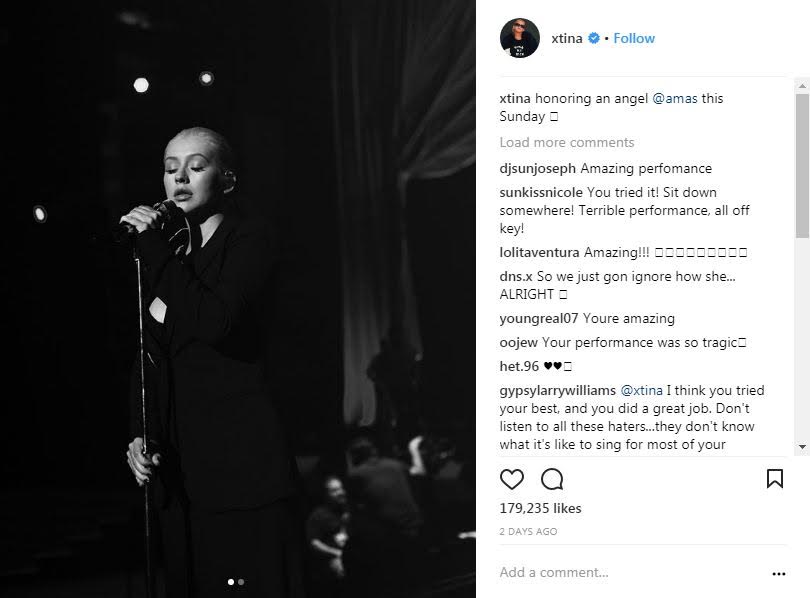Open comment bubble icon

(552, 479)
